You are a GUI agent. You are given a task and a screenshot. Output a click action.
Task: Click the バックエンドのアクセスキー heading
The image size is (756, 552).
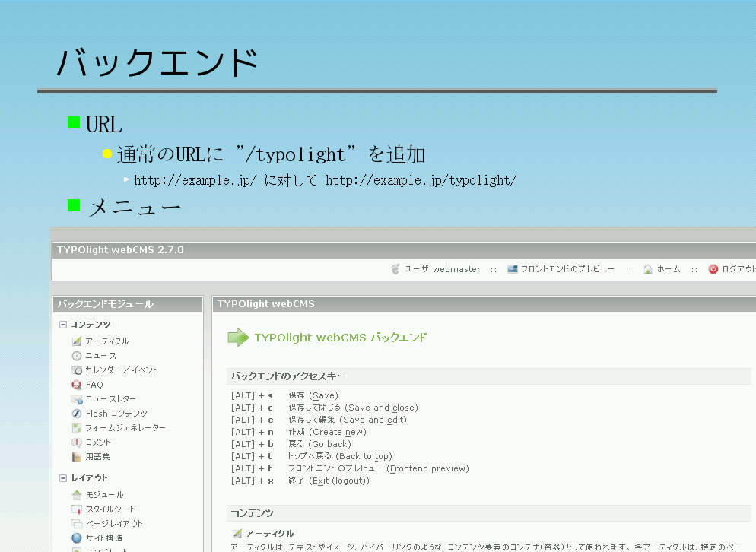tap(287, 376)
